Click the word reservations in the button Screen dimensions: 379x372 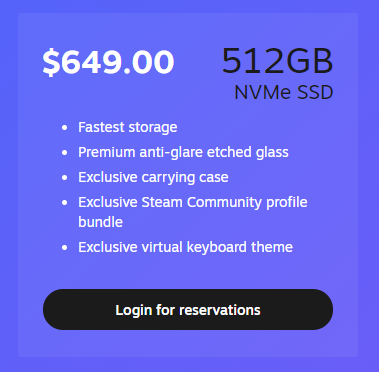point(220,310)
